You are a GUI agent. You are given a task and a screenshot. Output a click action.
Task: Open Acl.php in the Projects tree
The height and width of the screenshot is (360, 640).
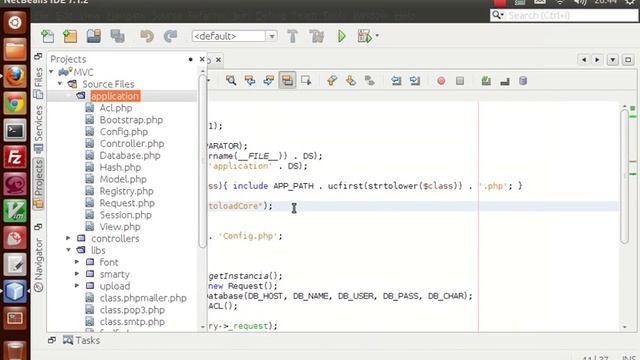pyautogui.click(x=116, y=108)
